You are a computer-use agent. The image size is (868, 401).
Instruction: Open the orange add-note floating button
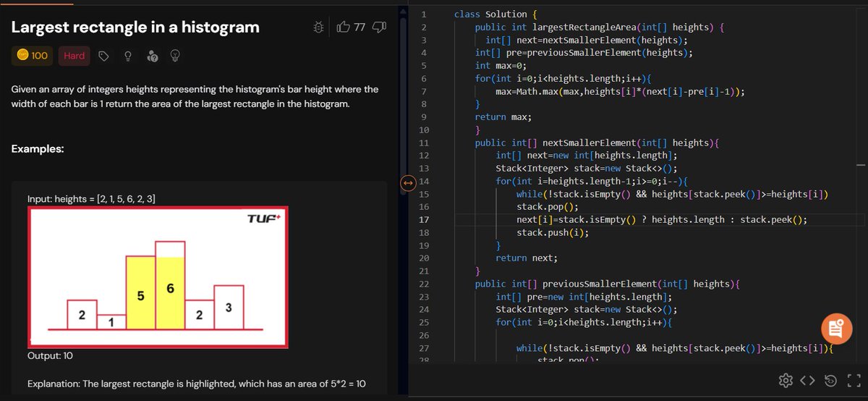pyautogui.click(x=836, y=329)
